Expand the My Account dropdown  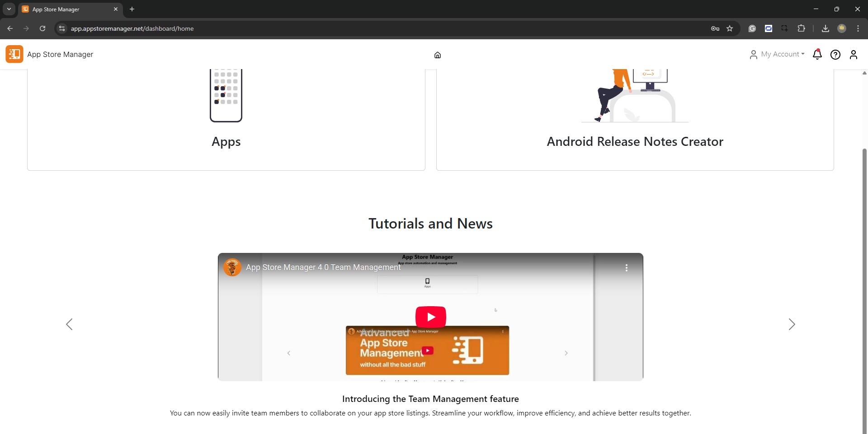pyautogui.click(x=777, y=54)
